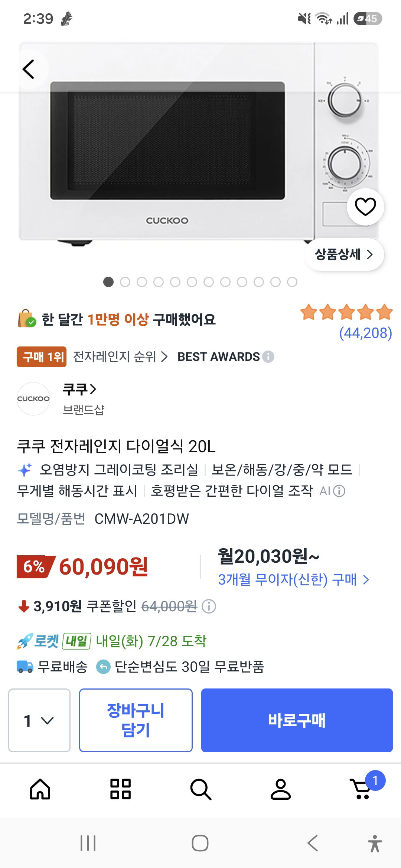Select the second image carousel dot
Viewport: 401px width, 868px height.
coord(125,282)
